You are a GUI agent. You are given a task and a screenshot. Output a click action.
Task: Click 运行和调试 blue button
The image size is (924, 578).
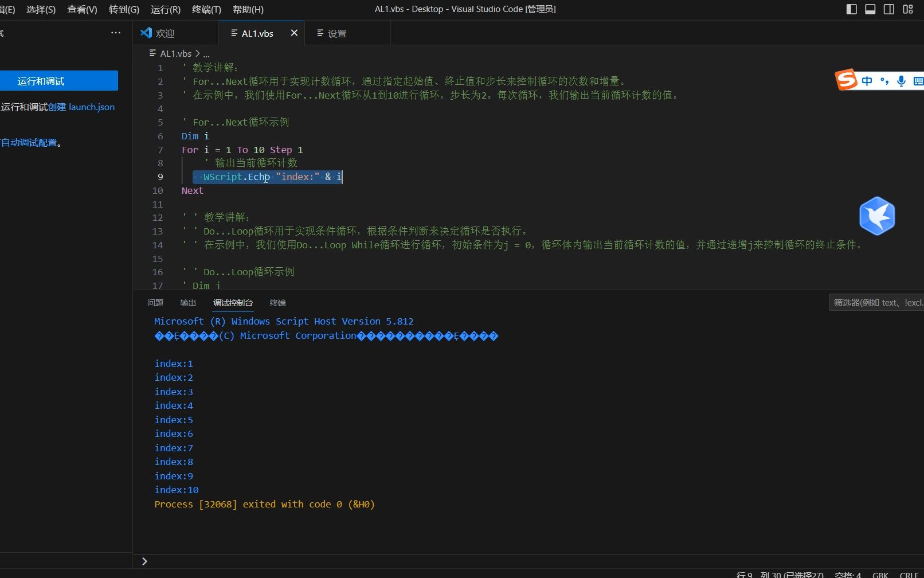pos(58,81)
